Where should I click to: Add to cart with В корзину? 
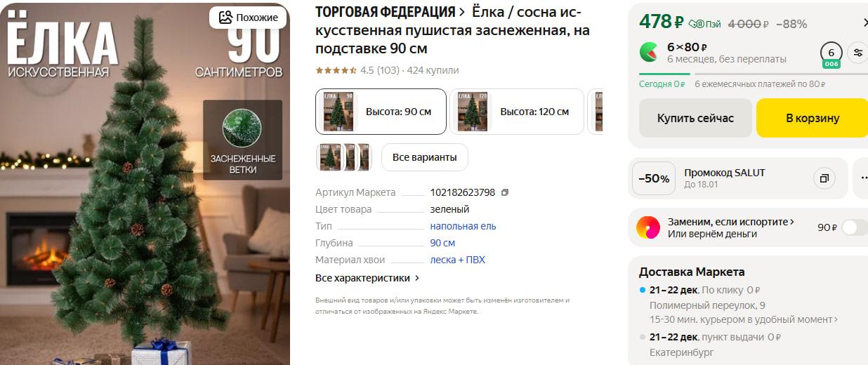812,118
